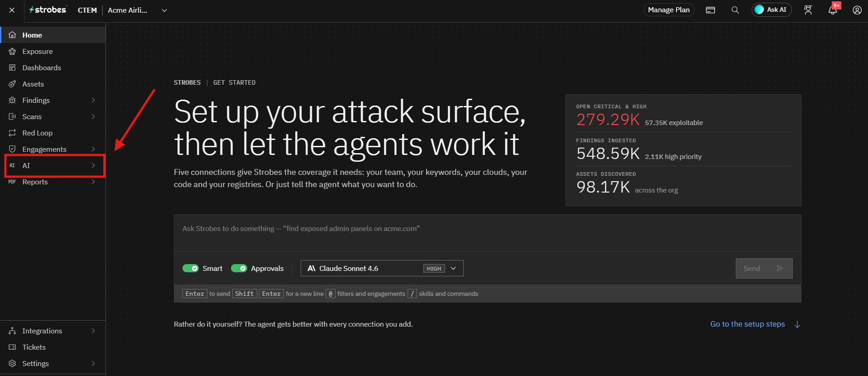Expand the Engagements submenu chevron
The image size is (868, 376).
(93, 149)
